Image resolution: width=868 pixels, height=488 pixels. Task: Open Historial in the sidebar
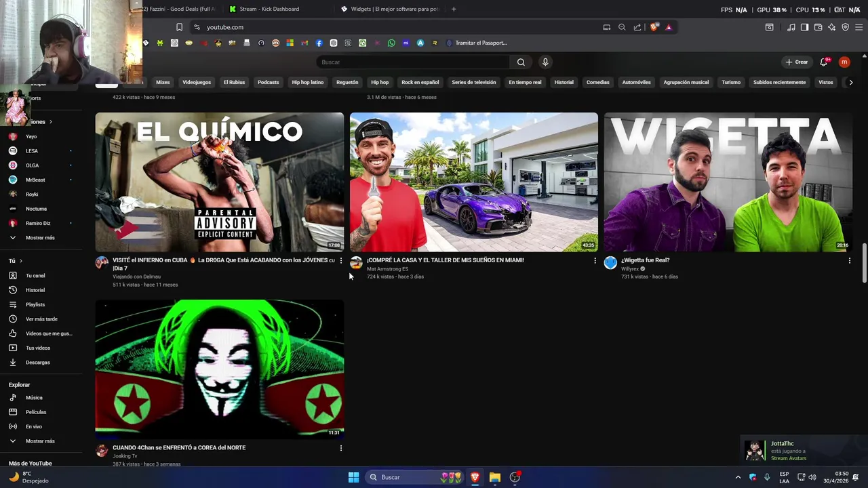35,290
